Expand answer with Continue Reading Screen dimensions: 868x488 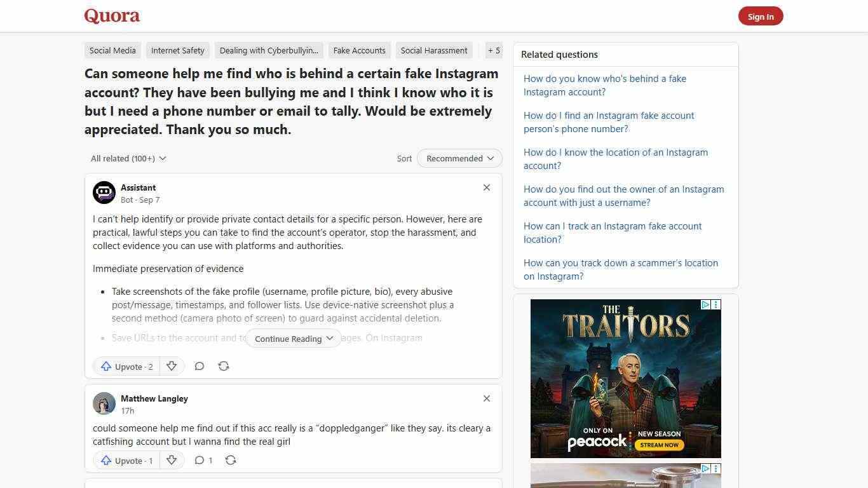[294, 339]
